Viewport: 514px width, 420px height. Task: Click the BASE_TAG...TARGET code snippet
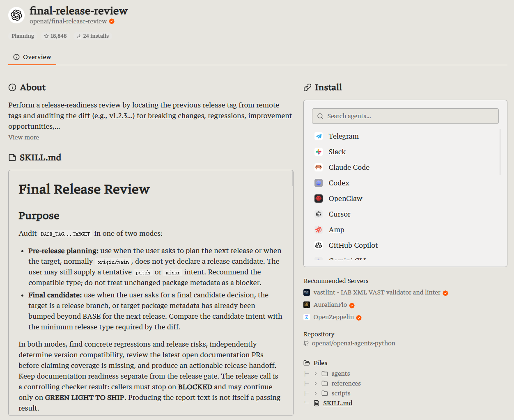click(65, 234)
